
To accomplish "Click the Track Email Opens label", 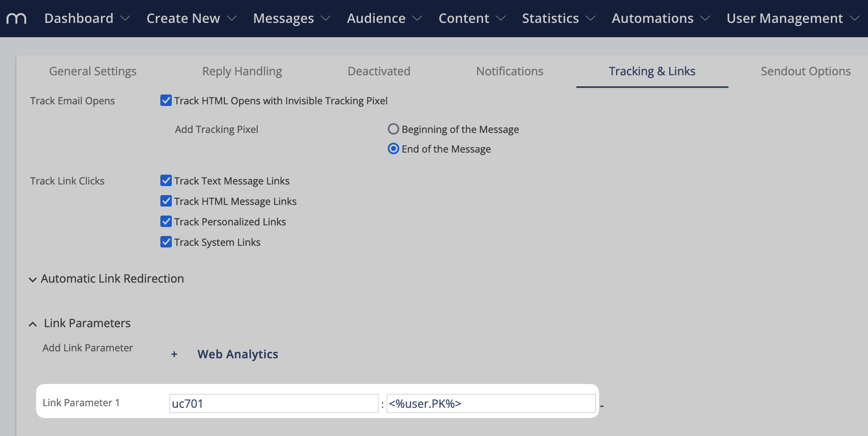I will click(72, 101).
